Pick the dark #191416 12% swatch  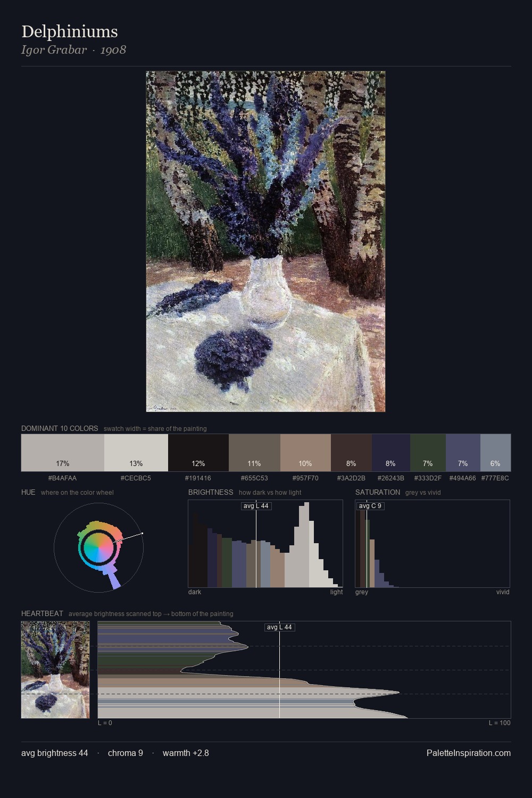[198, 453]
